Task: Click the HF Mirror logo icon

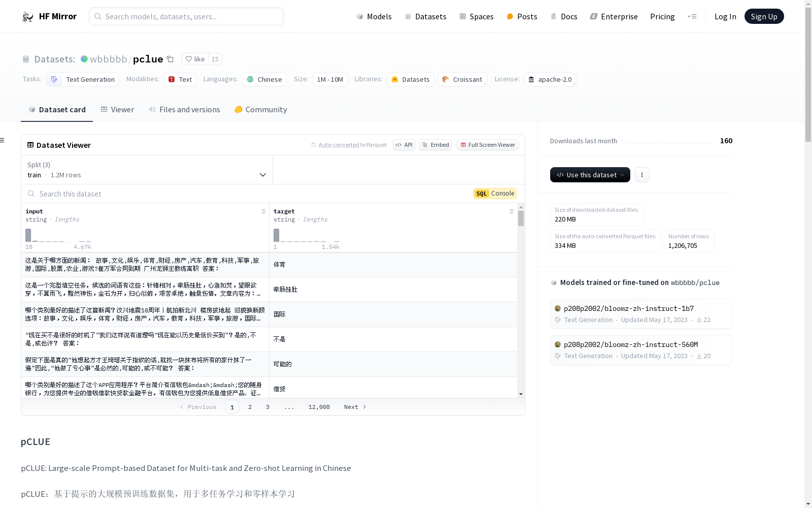Action: pos(28,17)
